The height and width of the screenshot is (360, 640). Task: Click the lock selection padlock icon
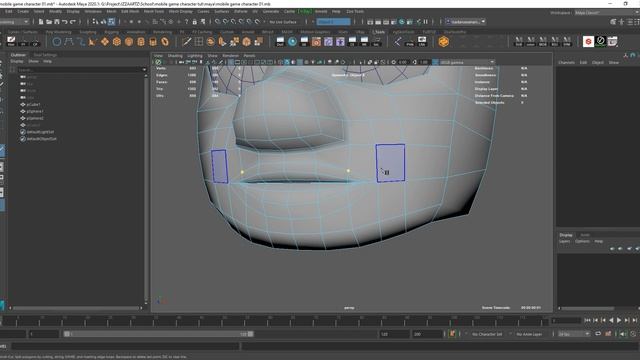click(x=195, y=22)
